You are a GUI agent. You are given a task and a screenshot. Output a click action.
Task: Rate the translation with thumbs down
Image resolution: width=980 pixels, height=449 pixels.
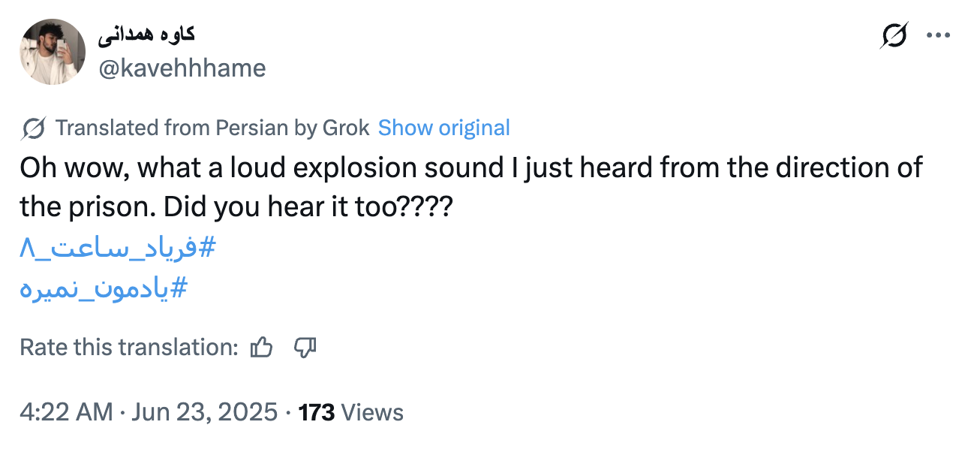click(x=305, y=347)
